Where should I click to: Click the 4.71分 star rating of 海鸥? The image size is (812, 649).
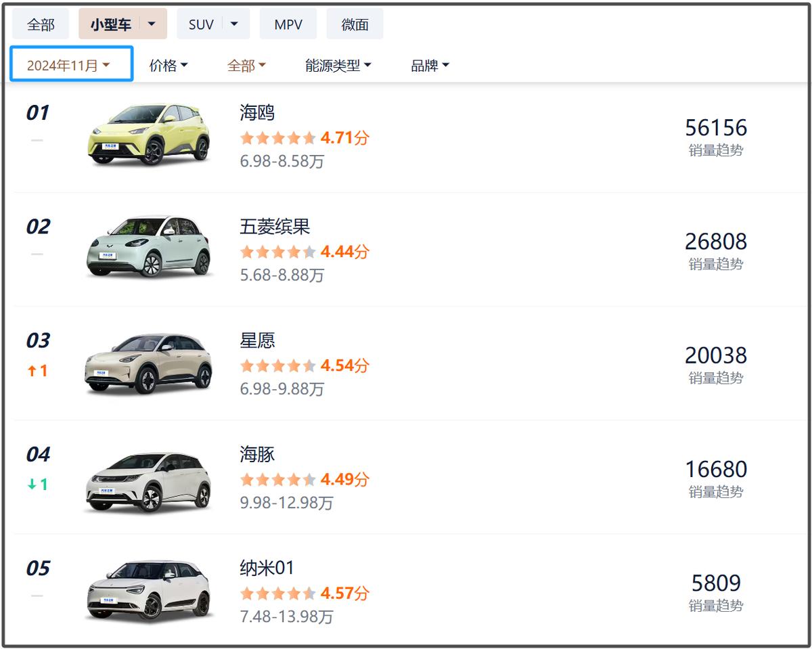[x=304, y=138]
